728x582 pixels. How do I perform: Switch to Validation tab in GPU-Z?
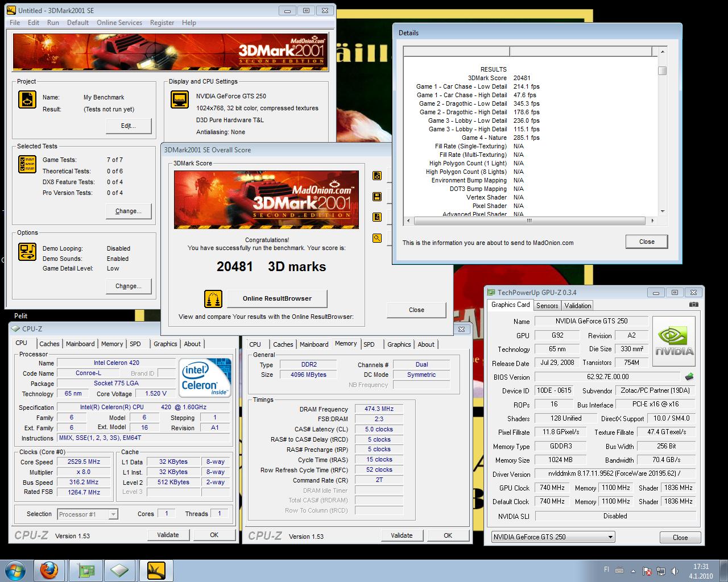(x=578, y=306)
